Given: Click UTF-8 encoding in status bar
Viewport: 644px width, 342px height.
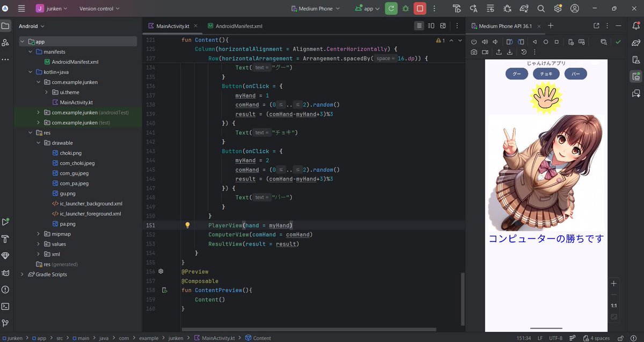Looking at the screenshot, I should [555, 338].
